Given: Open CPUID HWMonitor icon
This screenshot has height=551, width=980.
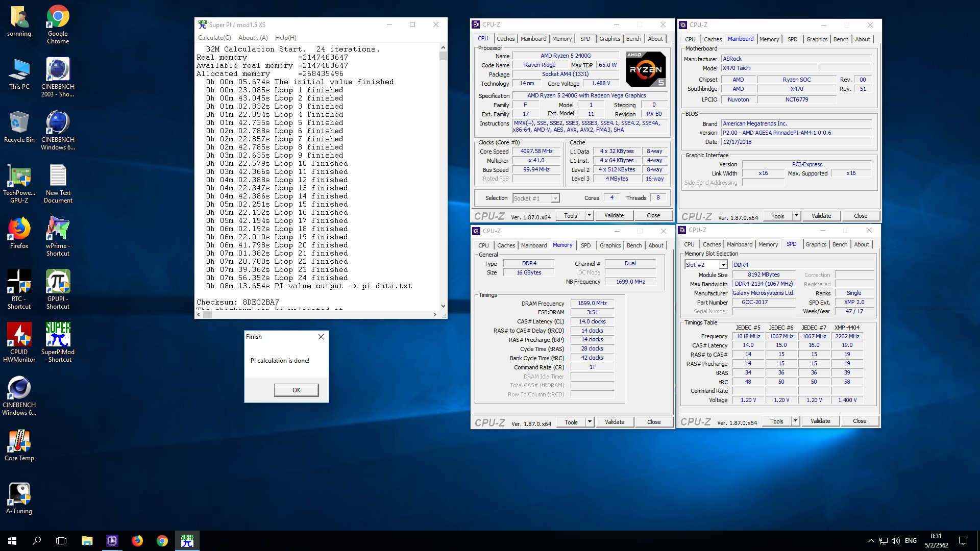Looking at the screenshot, I should [19, 342].
